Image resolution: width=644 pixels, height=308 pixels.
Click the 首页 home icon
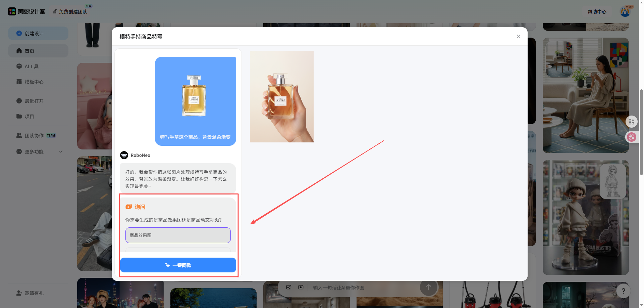click(x=19, y=51)
